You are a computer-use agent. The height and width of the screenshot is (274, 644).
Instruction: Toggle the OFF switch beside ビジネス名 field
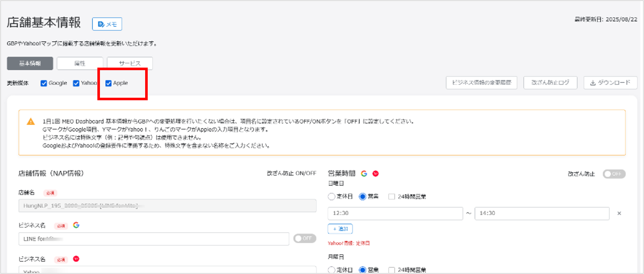pyautogui.click(x=304, y=239)
